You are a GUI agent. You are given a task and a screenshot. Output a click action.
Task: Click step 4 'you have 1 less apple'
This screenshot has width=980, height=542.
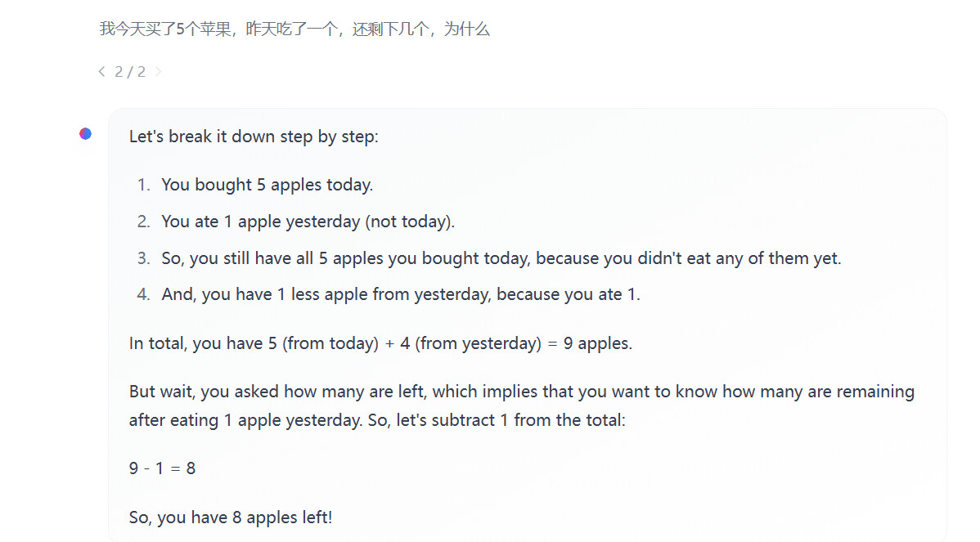click(x=401, y=294)
